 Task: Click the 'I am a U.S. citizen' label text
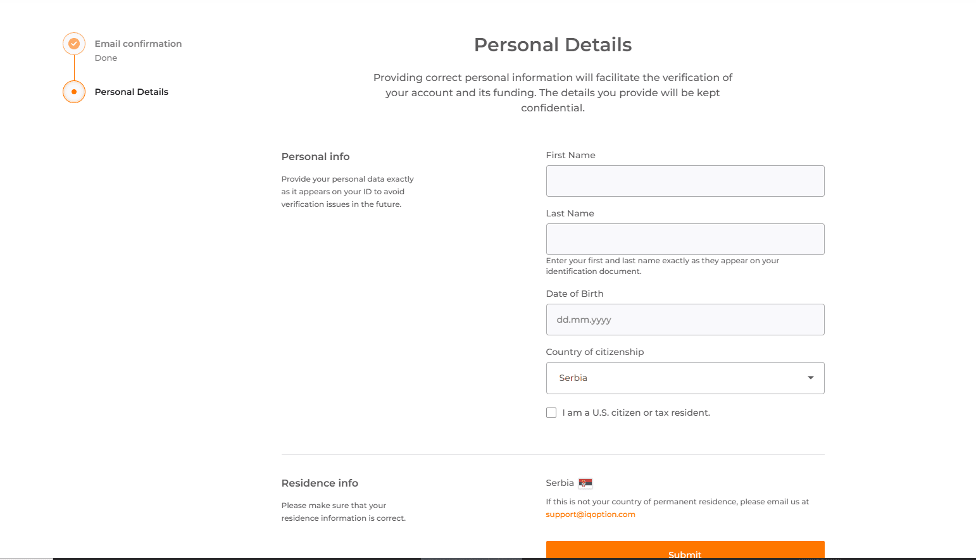(x=636, y=413)
